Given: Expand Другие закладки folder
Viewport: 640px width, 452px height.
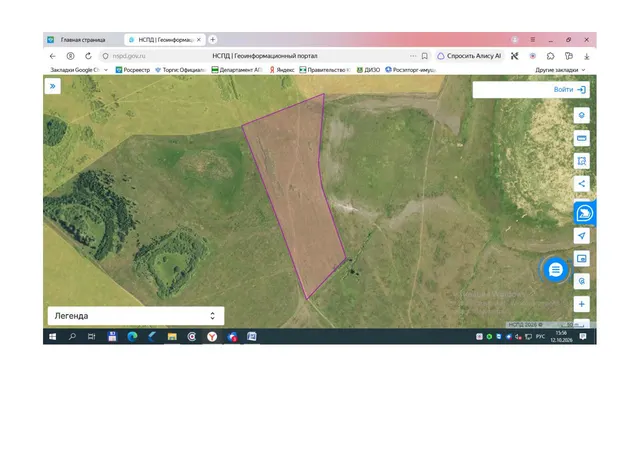Looking at the screenshot, I should [560, 70].
